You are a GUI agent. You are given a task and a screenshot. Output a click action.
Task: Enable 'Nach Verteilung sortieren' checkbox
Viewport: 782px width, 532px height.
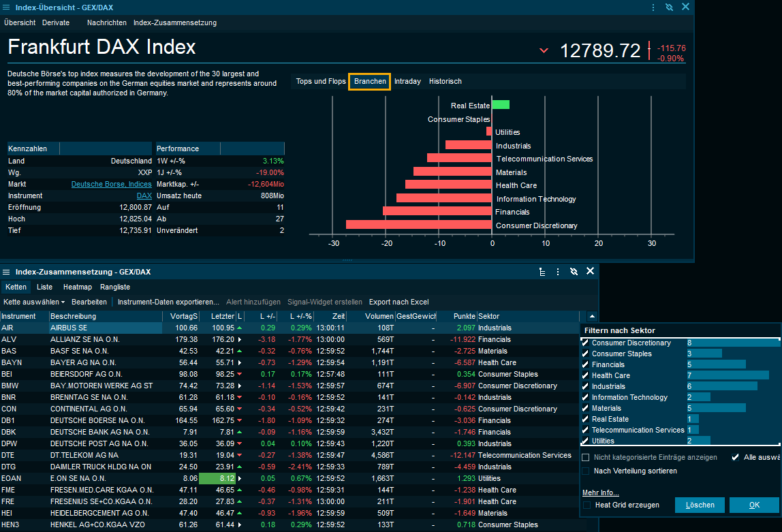click(x=586, y=471)
